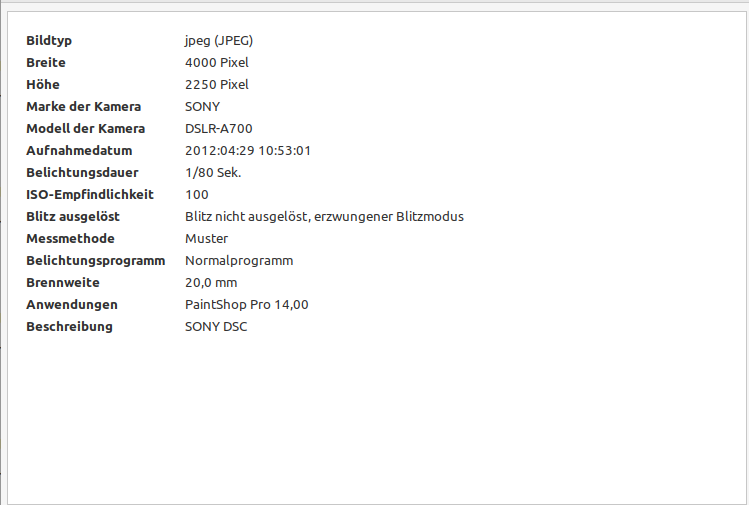Click the 'DSLR-A700' camera model value
This screenshot has height=505, width=749.
220,129
